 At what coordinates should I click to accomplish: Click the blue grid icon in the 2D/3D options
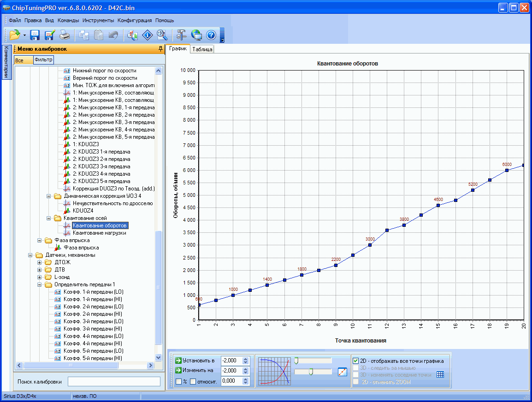tap(440, 374)
